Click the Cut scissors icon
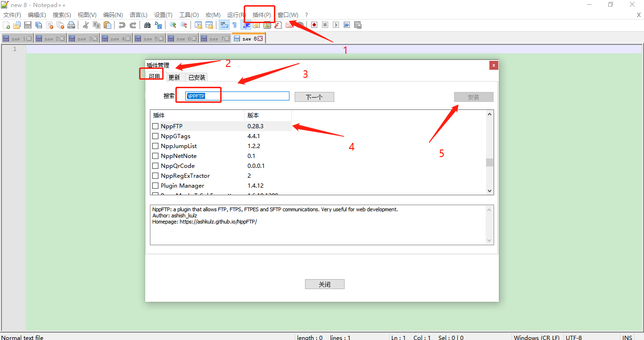Screen dimensions: 644x340 click(x=86, y=25)
